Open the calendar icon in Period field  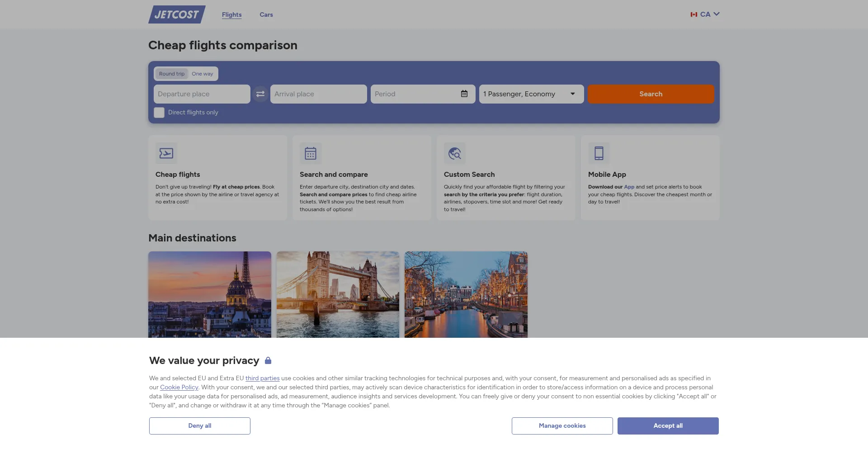click(x=464, y=94)
